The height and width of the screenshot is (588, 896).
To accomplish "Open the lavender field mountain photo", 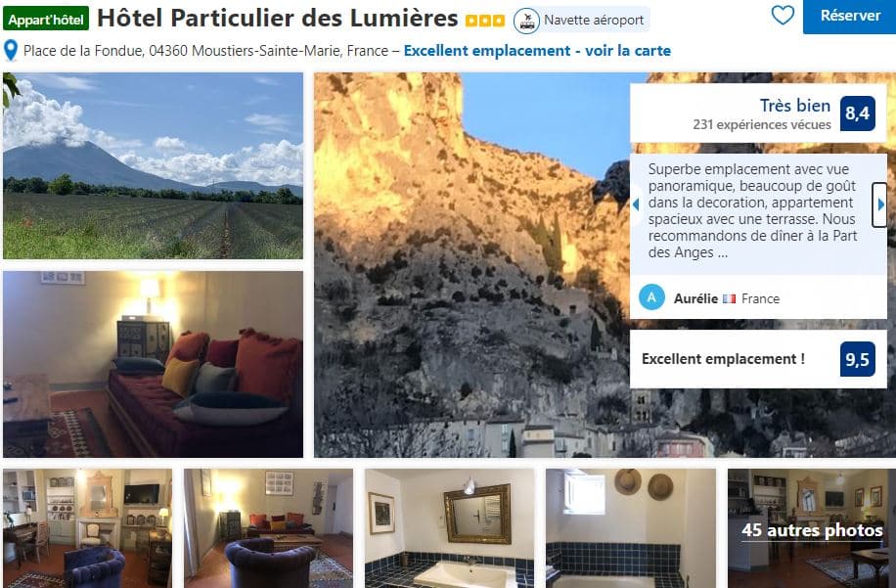I will coord(154,165).
